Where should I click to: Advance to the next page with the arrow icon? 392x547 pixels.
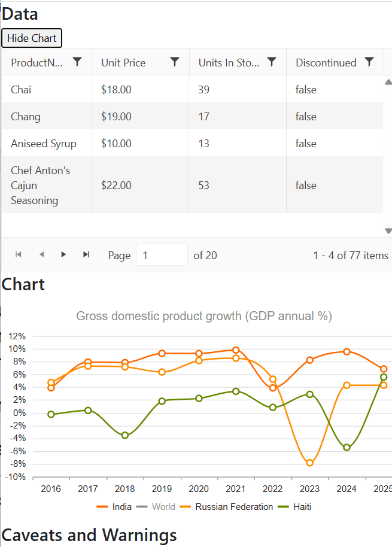[63, 254]
